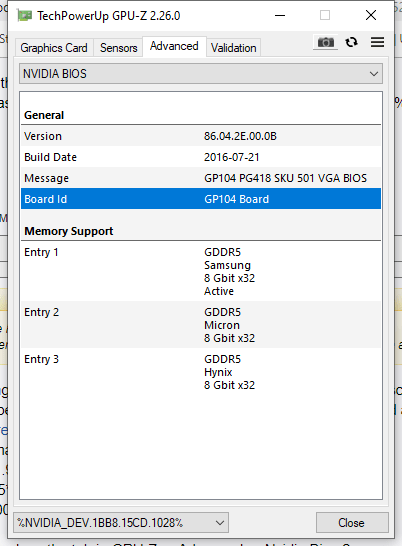This screenshot has width=402, height=546.
Task: Click the GP104 PG418 SKU 501 VGA BIOS value
Action: pos(285,178)
